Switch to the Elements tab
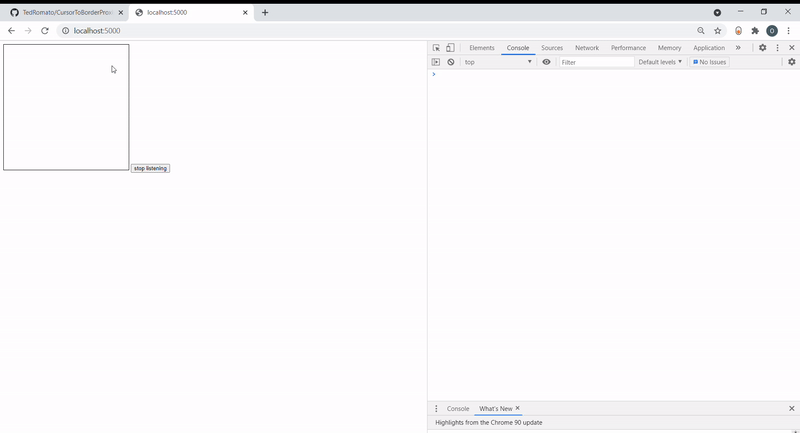Viewport: 800px width, 433px height. pos(482,48)
